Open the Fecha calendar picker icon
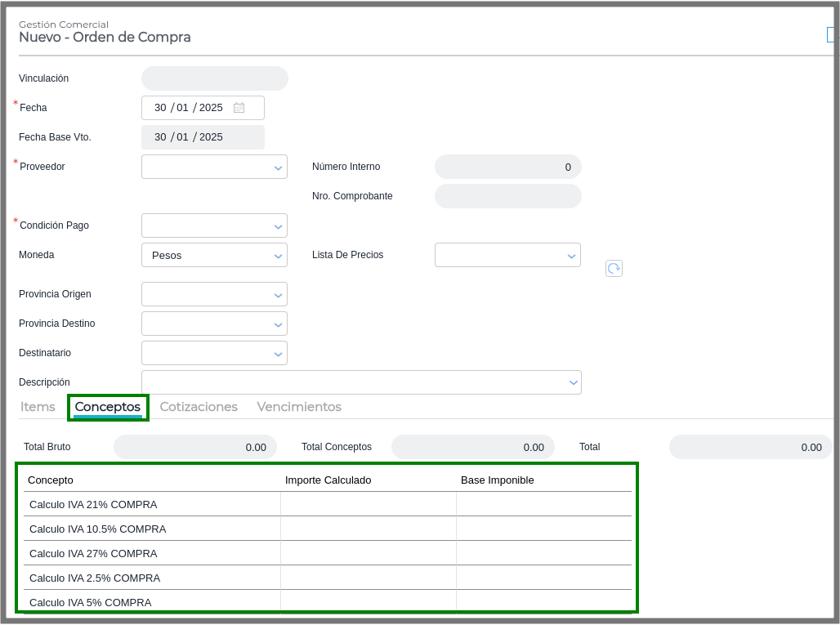Viewport: 840px width, 625px height. point(239,108)
